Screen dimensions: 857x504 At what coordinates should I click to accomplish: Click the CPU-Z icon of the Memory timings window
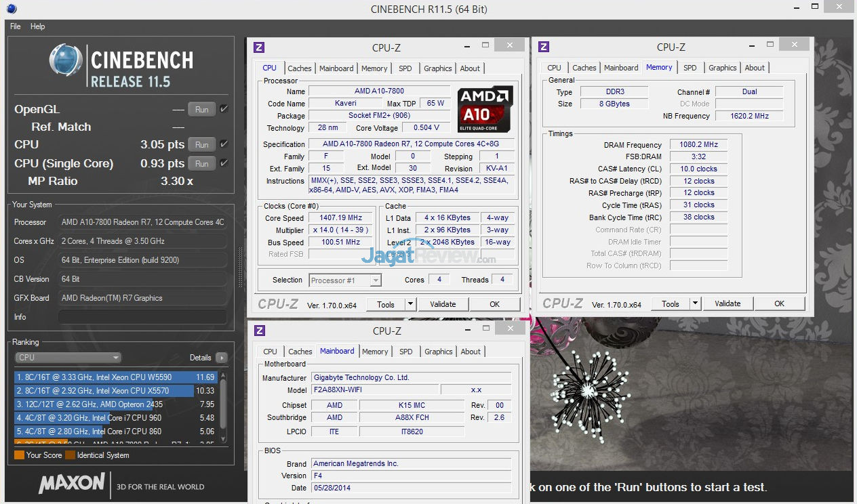(x=544, y=47)
